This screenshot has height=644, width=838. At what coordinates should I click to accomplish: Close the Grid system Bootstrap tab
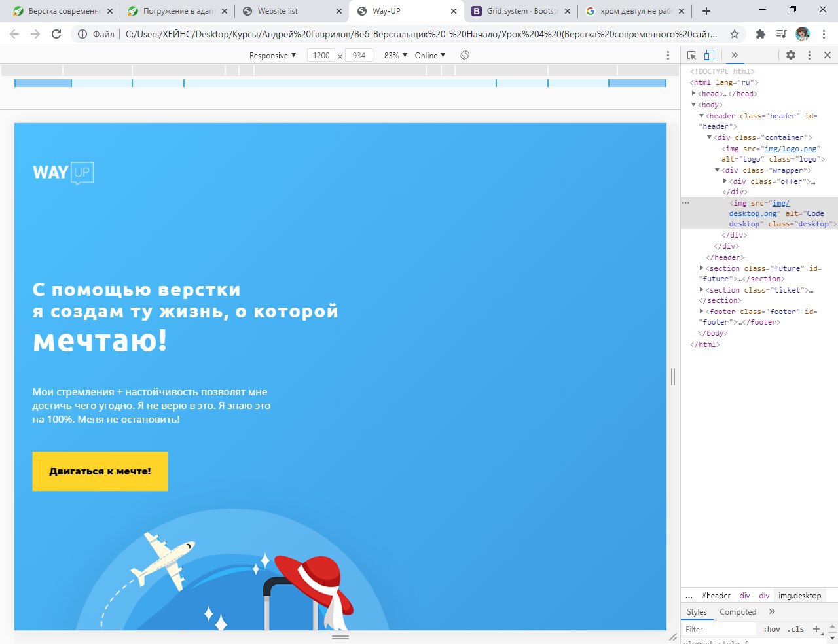pos(568,11)
